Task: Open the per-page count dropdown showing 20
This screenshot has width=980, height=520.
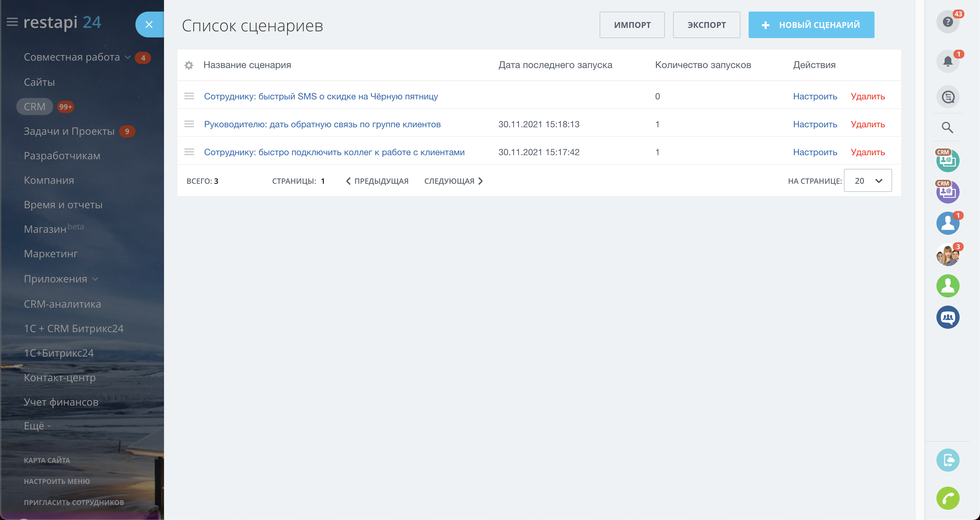Action: tap(867, 181)
